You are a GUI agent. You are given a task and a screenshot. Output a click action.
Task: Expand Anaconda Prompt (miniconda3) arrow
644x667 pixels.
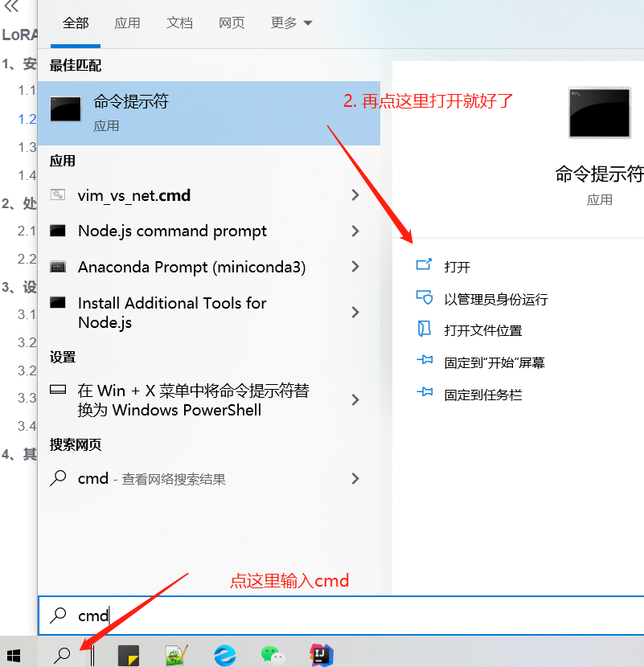click(355, 267)
